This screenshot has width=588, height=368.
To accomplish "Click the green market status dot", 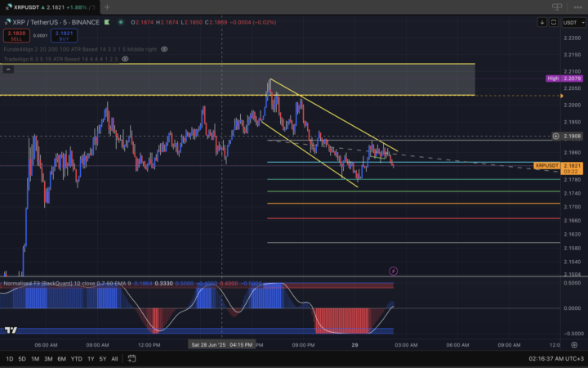I will pos(121,22).
